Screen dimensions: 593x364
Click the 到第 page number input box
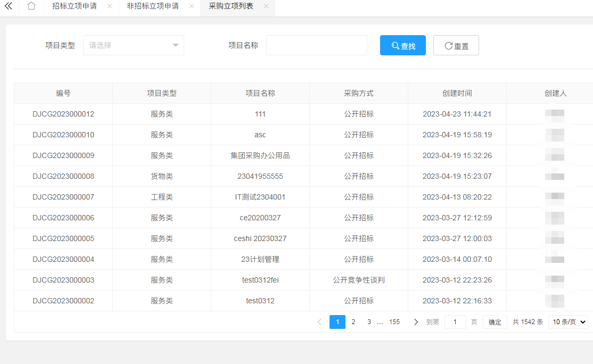pyautogui.click(x=455, y=321)
